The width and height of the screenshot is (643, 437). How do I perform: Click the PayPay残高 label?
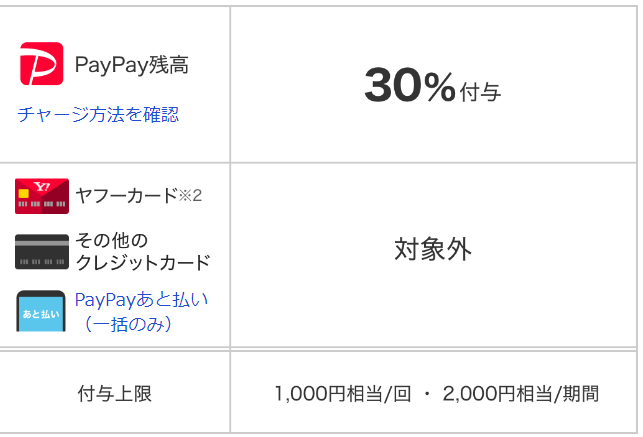[x=132, y=65]
